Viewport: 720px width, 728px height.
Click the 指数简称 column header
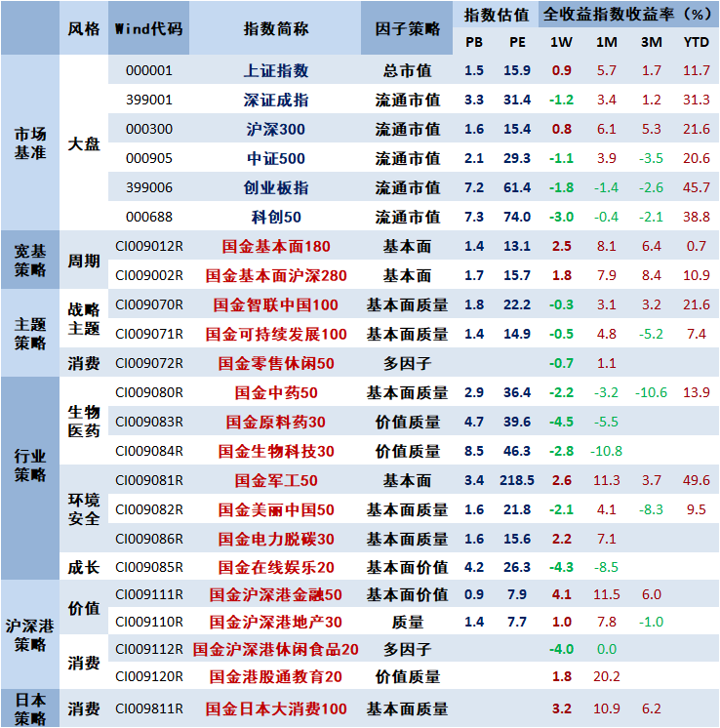(276, 28)
